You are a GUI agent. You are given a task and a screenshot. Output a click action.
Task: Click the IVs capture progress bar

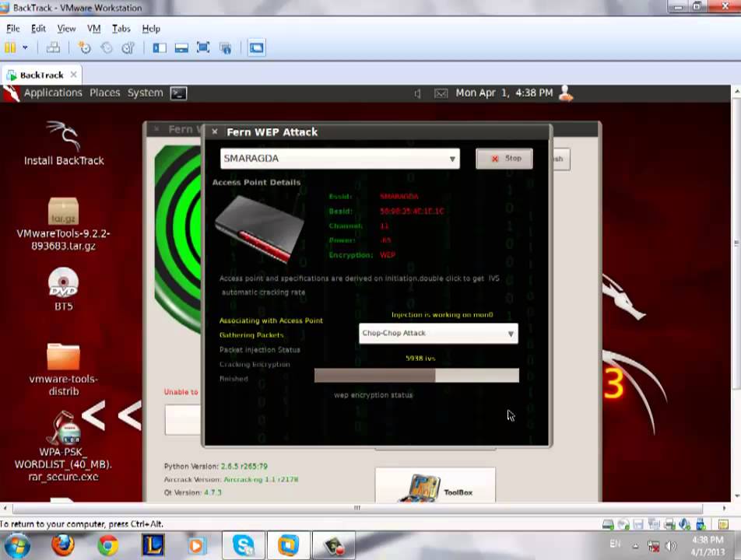point(417,376)
